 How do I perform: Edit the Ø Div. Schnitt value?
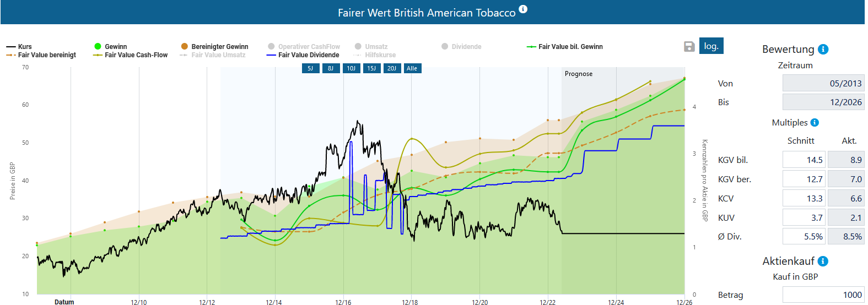pos(804,236)
